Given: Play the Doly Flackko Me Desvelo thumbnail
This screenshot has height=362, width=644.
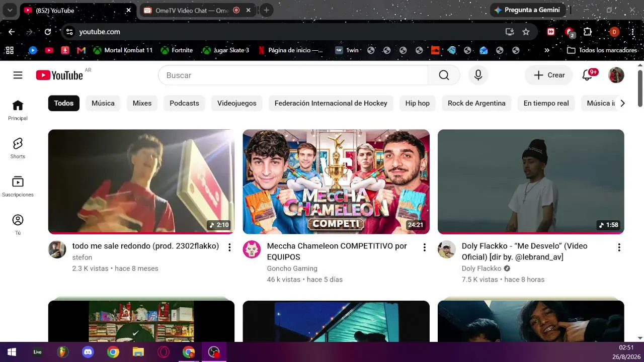Looking at the screenshot, I should [x=531, y=182].
